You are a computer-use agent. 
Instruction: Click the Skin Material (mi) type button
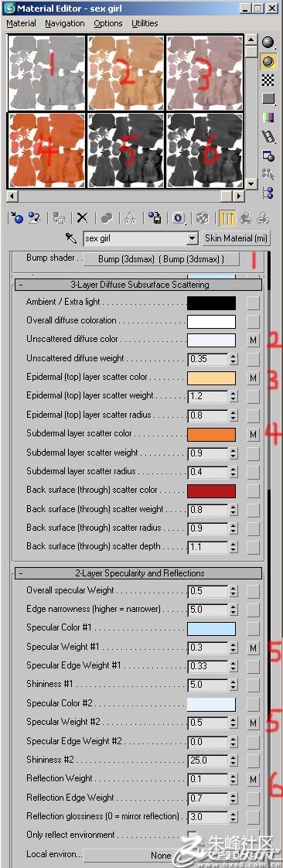[x=237, y=238]
